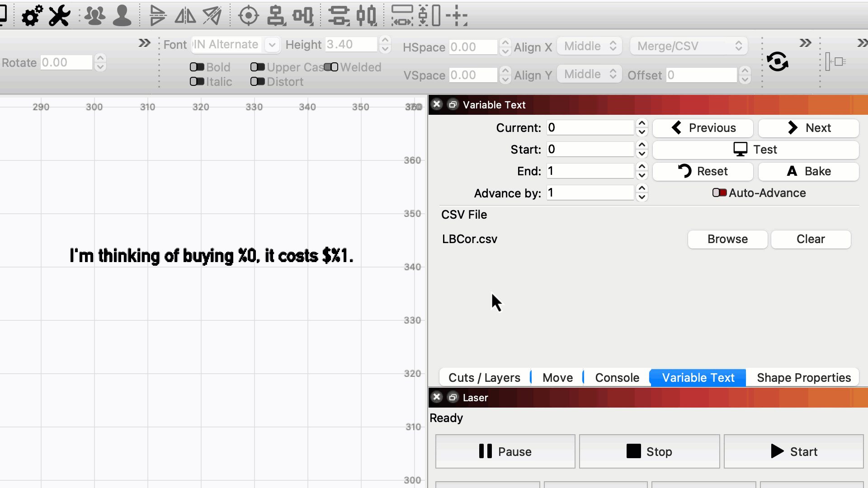The width and height of the screenshot is (868, 488).
Task: Align centers target icon
Action: tap(248, 16)
